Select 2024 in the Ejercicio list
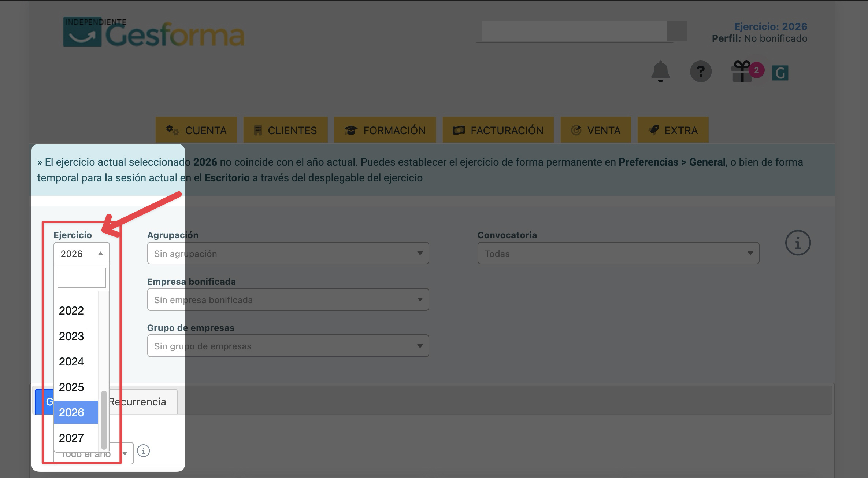The height and width of the screenshot is (478, 868). tap(72, 362)
